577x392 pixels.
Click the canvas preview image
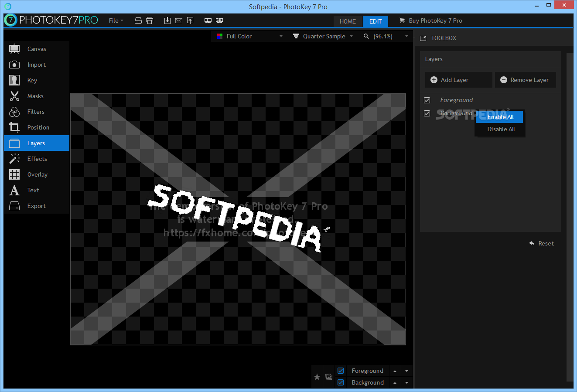(238, 219)
